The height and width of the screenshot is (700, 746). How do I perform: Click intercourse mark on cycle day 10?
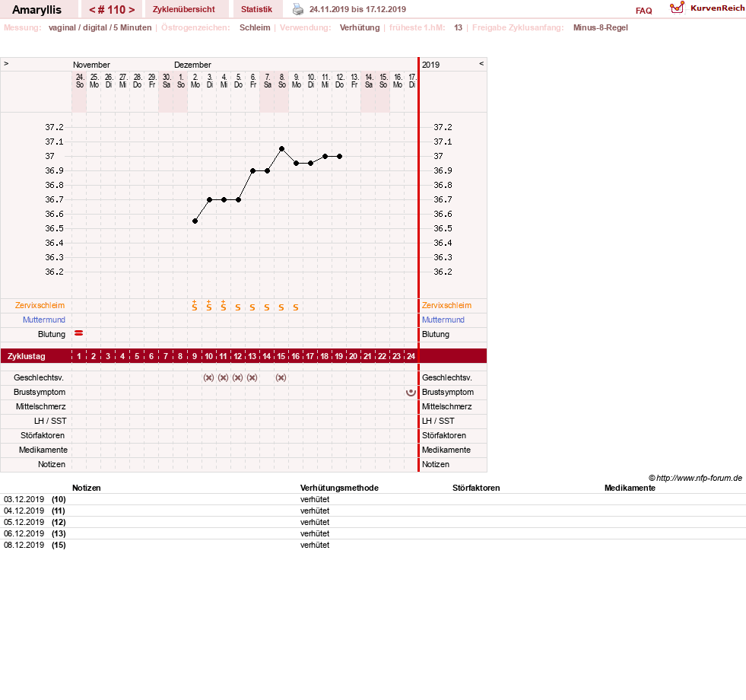coord(209,377)
